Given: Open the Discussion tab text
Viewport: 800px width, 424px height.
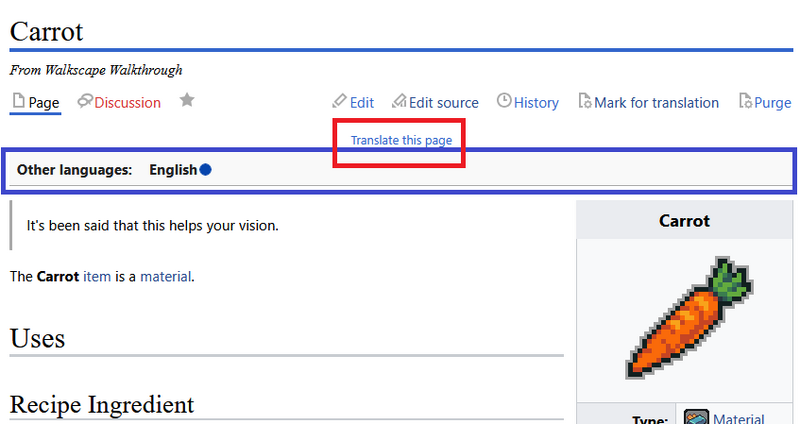Looking at the screenshot, I should 127,102.
